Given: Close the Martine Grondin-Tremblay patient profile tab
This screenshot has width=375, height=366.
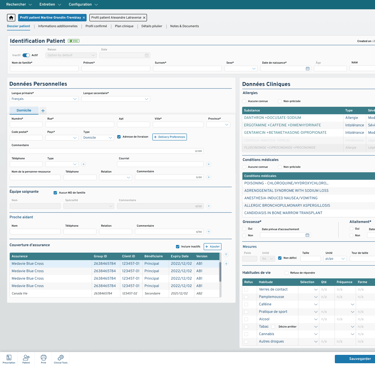Looking at the screenshot, I should (x=84, y=18).
